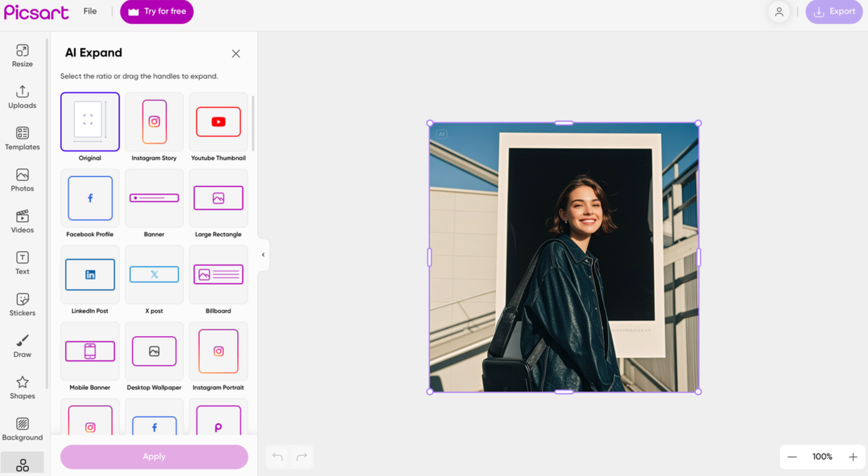Zoom out with the minus button

tap(792, 457)
